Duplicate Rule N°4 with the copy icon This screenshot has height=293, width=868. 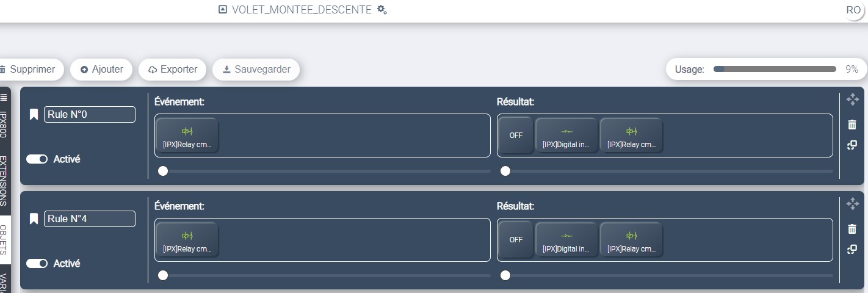852,249
